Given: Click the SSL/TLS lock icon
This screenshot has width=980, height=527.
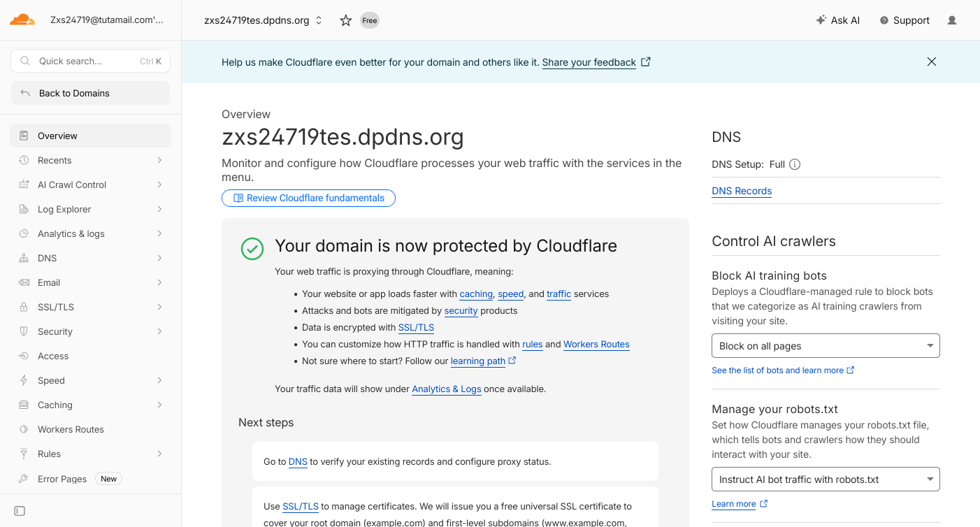Looking at the screenshot, I should pyautogui.click(x=24, y=307).
